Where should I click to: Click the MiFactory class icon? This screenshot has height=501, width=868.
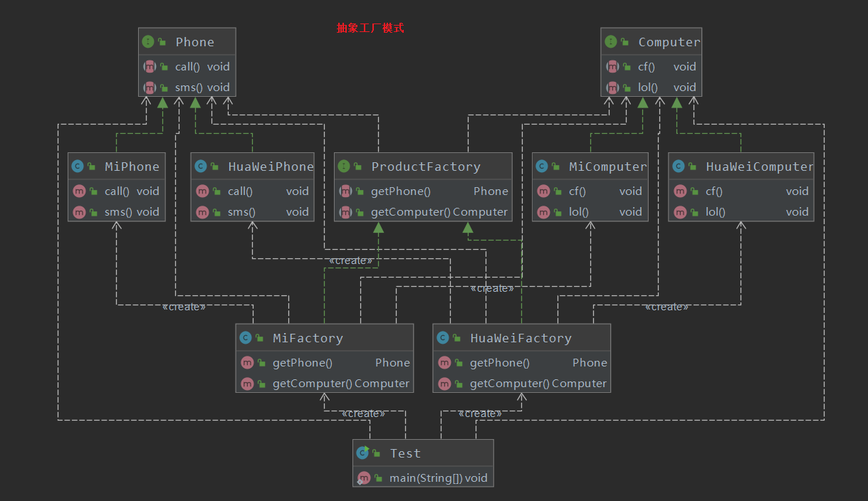[x=246, y=338]
